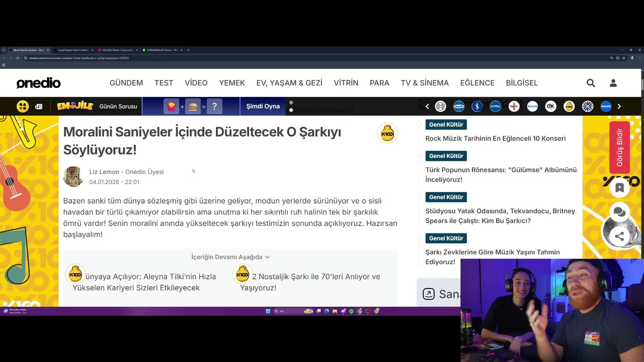Open the VİDEO menu

196,83
